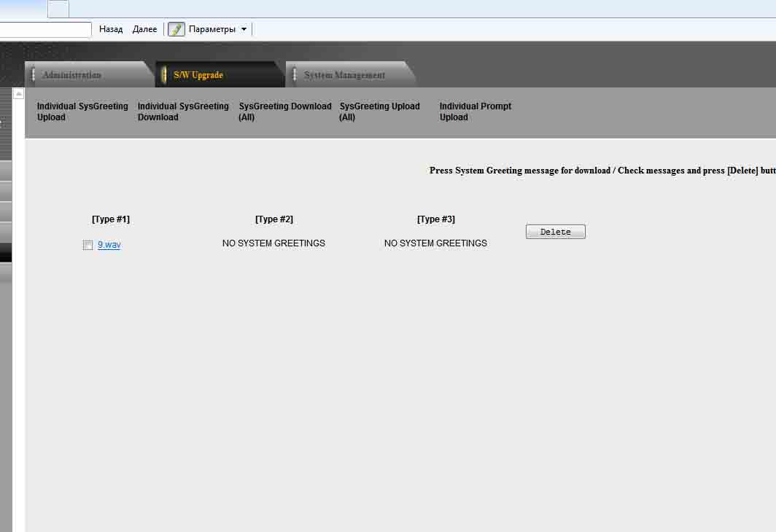Download the 9.wav greeting file
The image size is (776, 532).
click(x=109, y=245)
